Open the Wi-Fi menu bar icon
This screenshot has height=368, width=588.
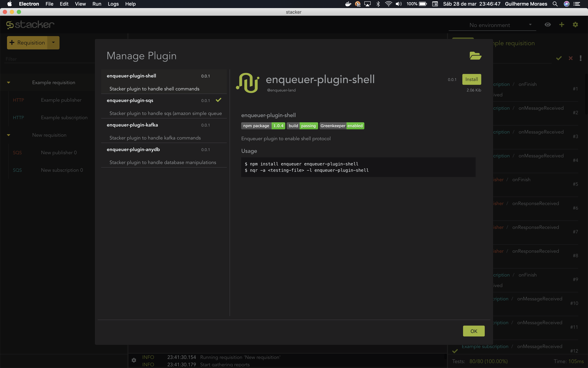388,4
